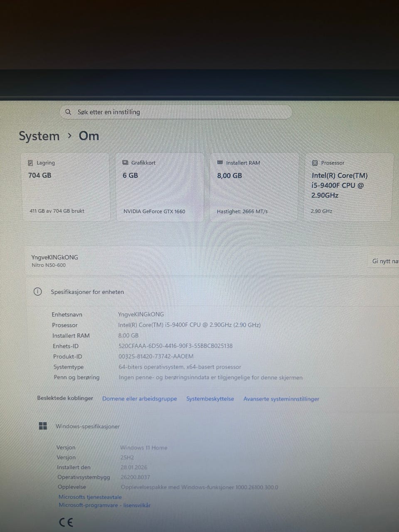Image resolution: width=399 pixels, height=532 pixels.
Task: Click the 'Beslektede koblinger' label
Action: pyautogui.click(x=65, y=398)
